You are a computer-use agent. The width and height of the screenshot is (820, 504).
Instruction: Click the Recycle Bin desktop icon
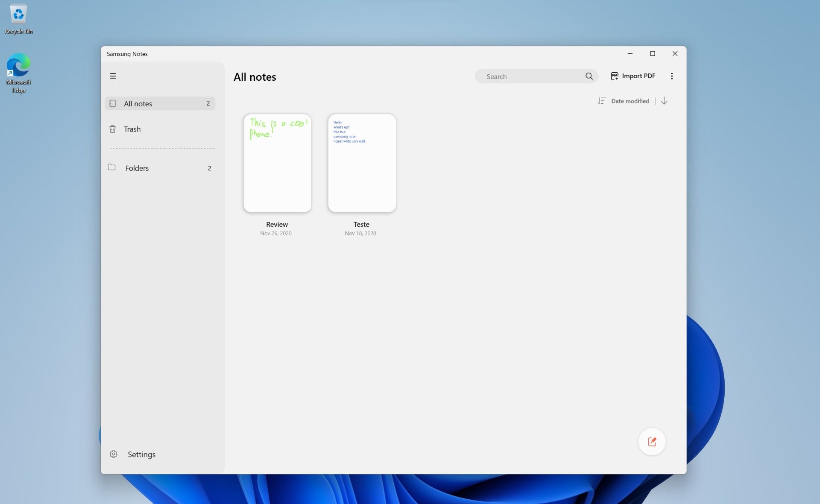(x=18, y=18)
